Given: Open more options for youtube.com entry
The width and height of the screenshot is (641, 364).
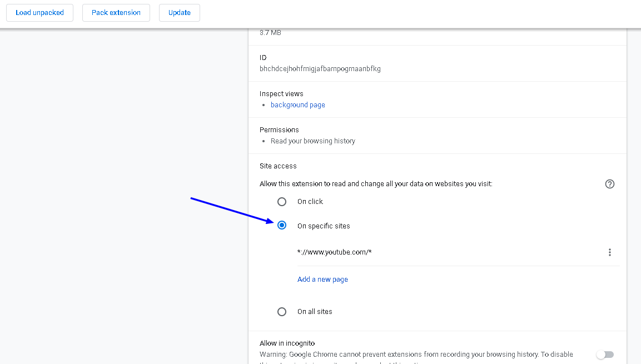Looking at the screenshot, I should click(x=609, y=252).
